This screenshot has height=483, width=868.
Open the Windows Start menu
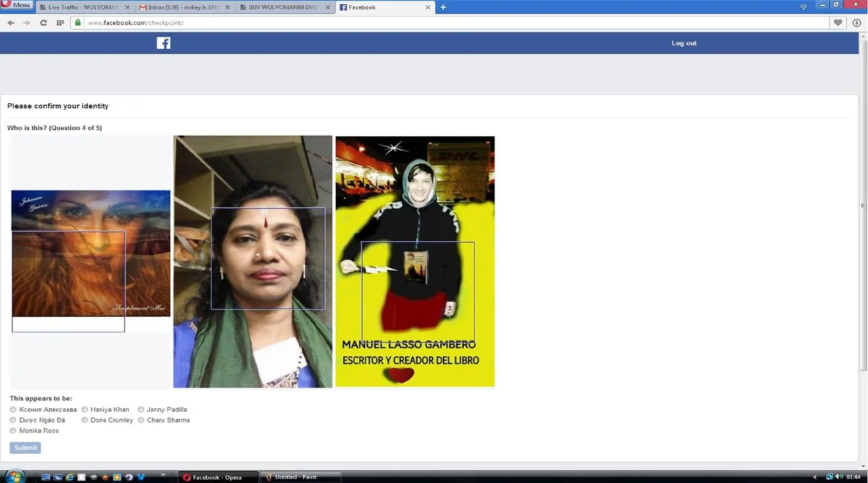coord(14,476)
